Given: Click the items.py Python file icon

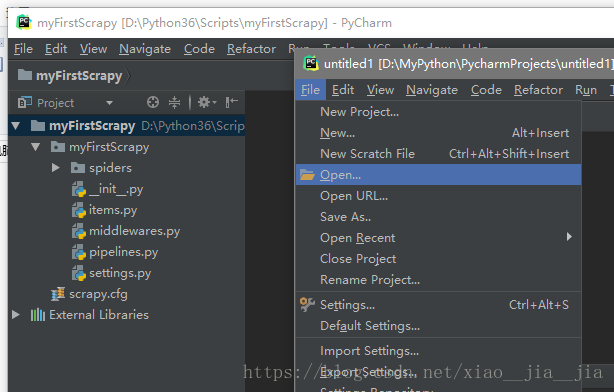Looking at the screenshot, I should 79,210.
